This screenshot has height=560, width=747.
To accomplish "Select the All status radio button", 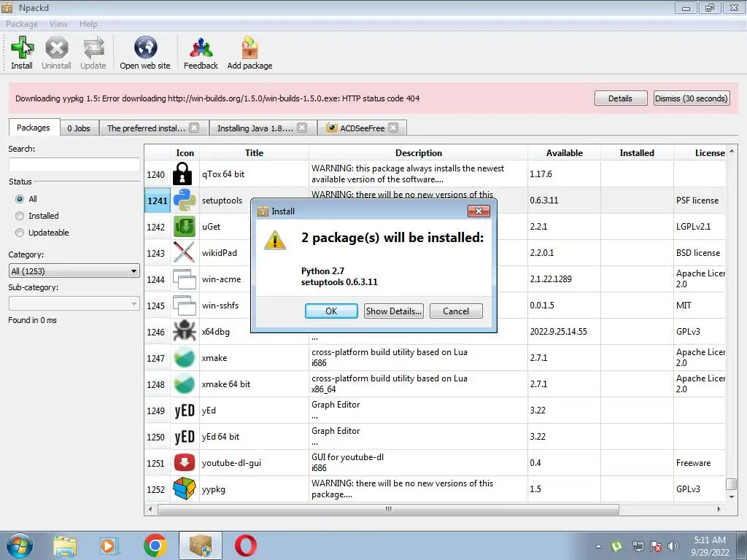I will [x=20, y=199].
